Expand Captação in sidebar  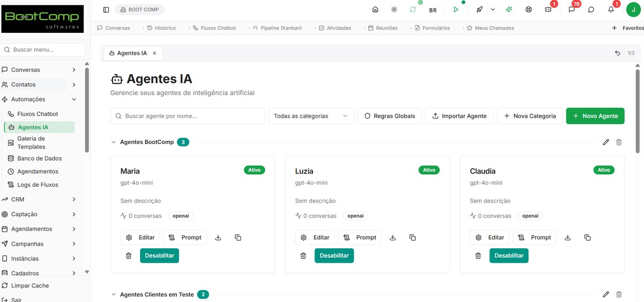click(x=39, y=214)
